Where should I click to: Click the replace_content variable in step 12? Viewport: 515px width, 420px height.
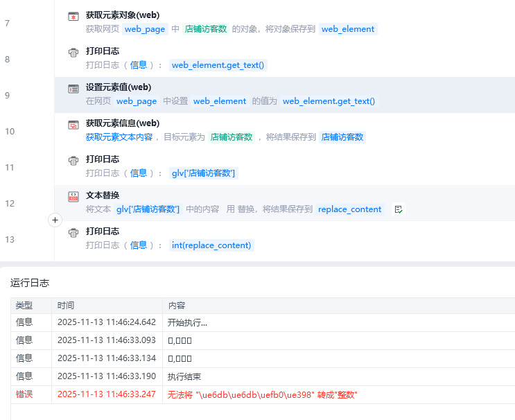tap(349, 209)
